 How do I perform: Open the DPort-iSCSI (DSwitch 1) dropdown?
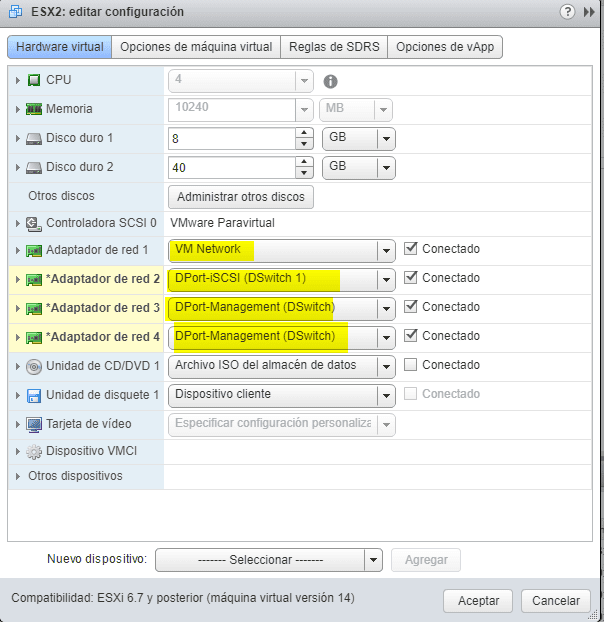click(x=282, y=280)
